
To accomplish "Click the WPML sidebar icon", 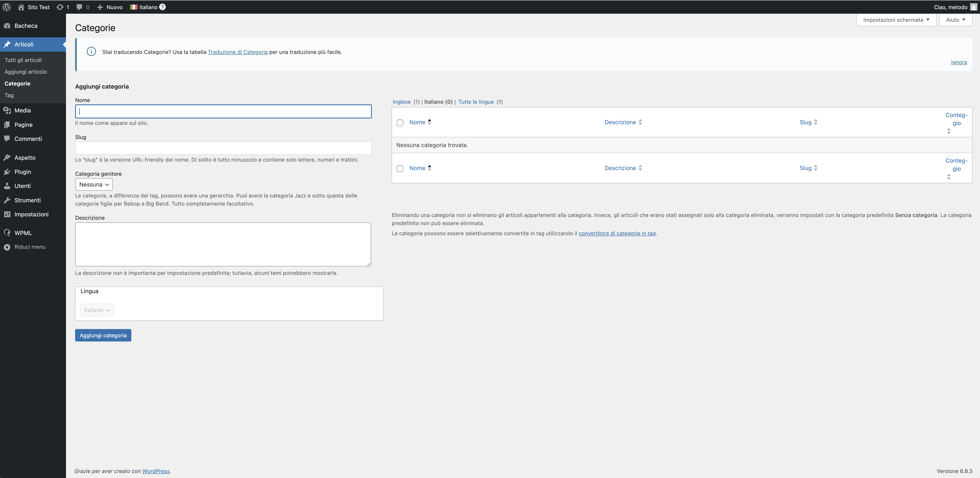I will (7, 233).
